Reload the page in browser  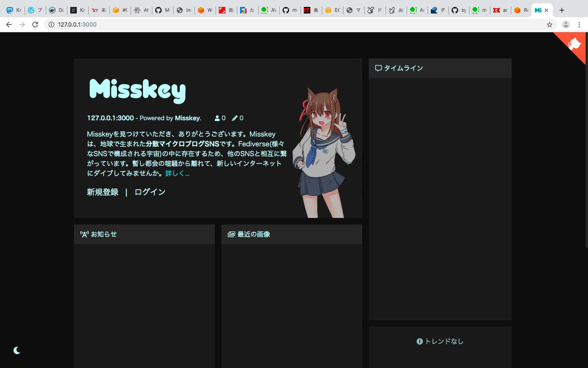click(35, 25)
